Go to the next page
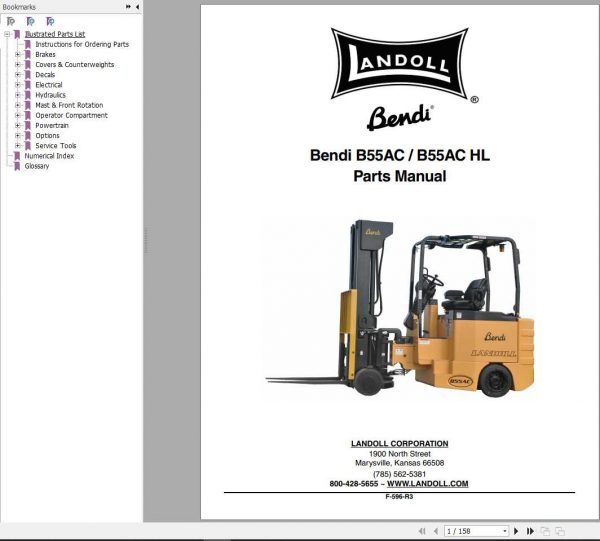Viewport: 600px width, 541px height. (516, 531)
